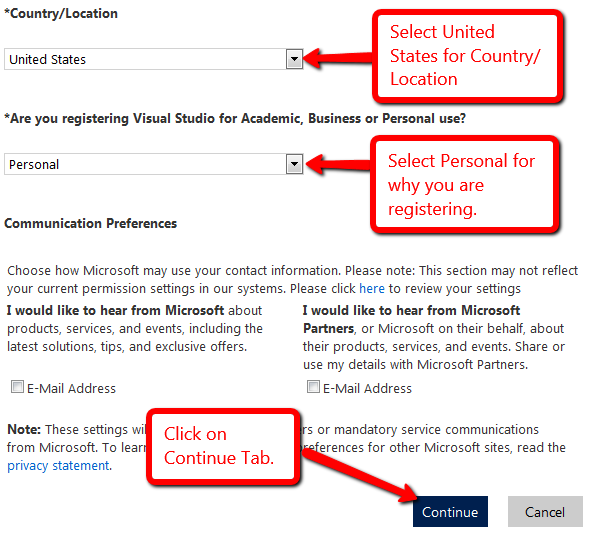Click the 'Select United States' red callout box
The width and height of the screenshot is (592, 535).
pyautogui.click(x=468, y=56)
